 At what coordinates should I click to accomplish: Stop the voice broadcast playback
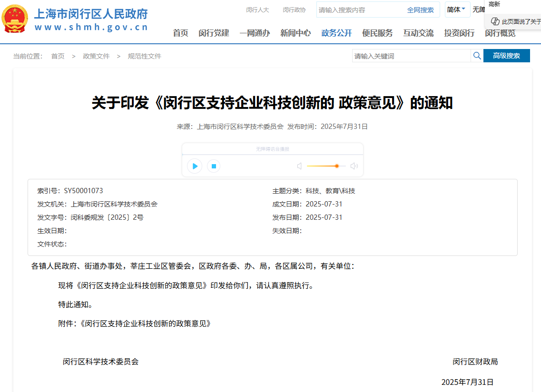[x=214, y=166]
